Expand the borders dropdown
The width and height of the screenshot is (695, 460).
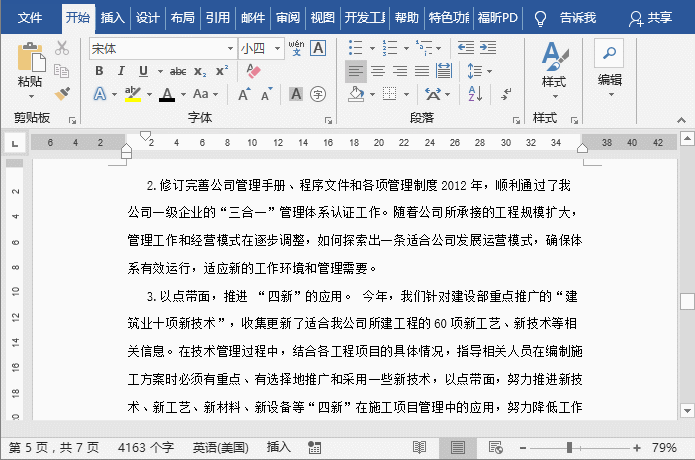coord(406,94)
